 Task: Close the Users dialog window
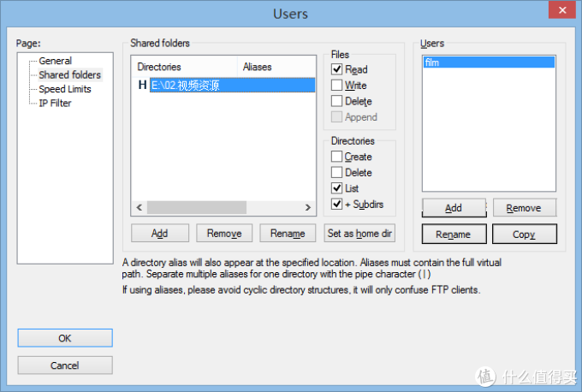pyautogui.click(x=561, y=14)
